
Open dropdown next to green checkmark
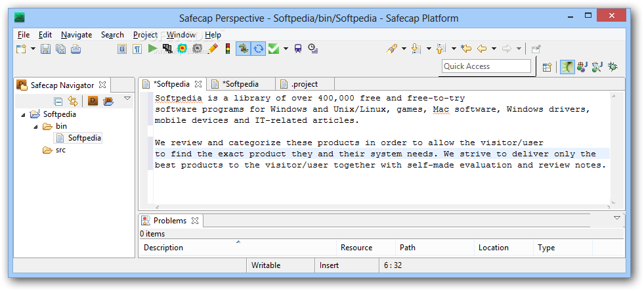click(286, 49)
